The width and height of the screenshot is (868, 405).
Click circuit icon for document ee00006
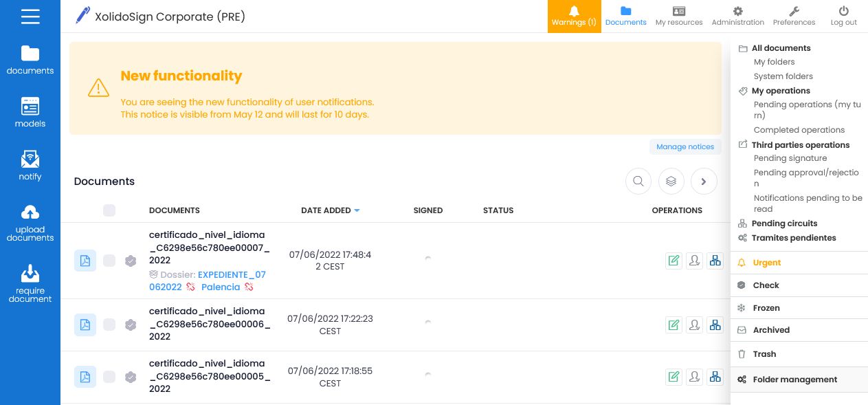pyautogui.click(x=715, y=325)
